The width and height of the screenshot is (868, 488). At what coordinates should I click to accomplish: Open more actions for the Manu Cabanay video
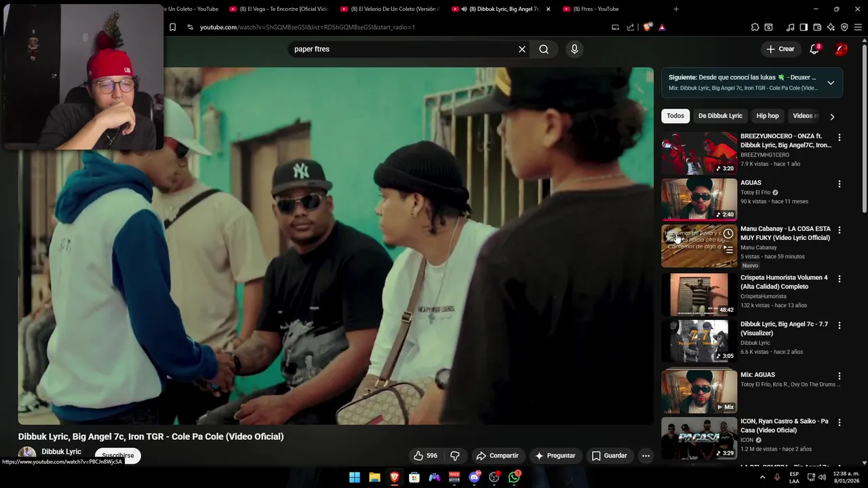tap(839, 230)
